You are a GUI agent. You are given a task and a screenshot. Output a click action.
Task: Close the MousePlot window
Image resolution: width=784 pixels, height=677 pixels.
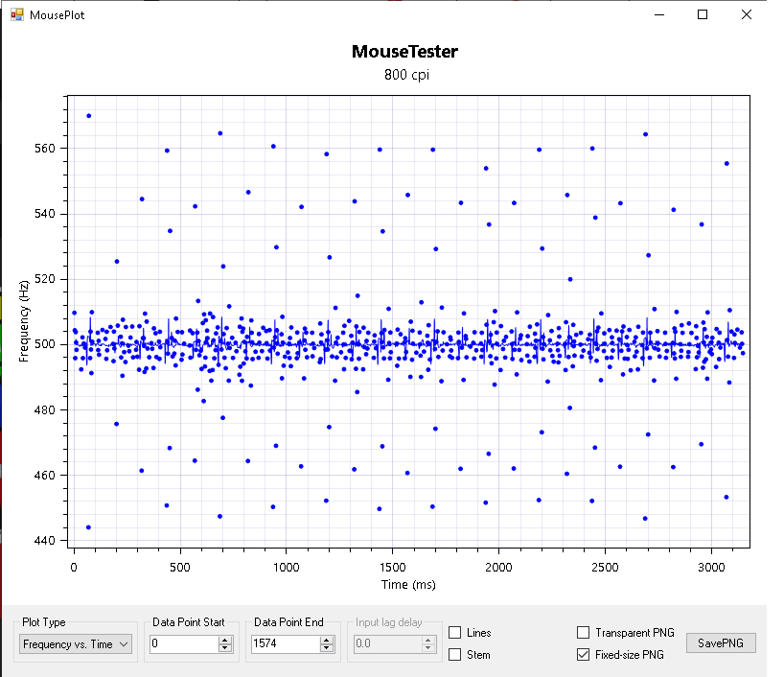pos(747,15)
